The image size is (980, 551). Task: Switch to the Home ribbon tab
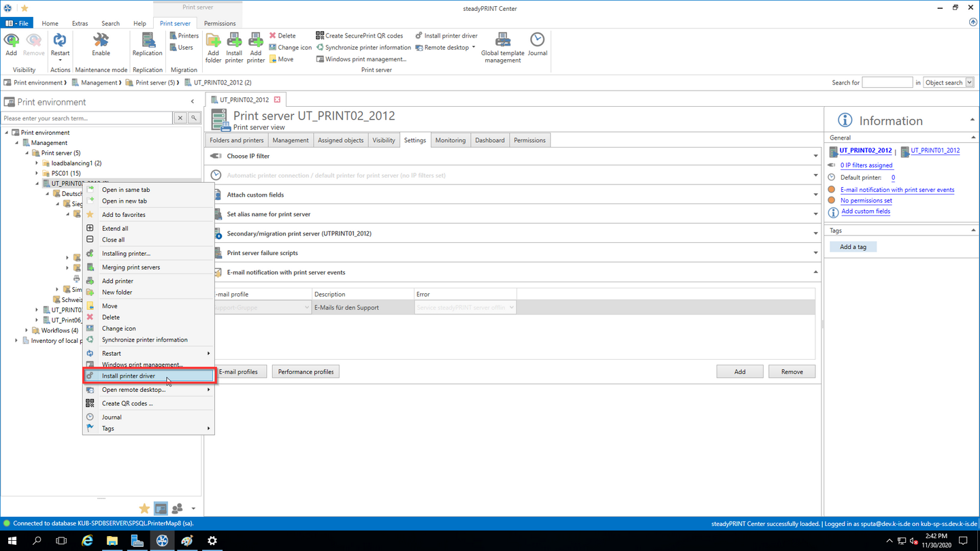coord(50,23)
